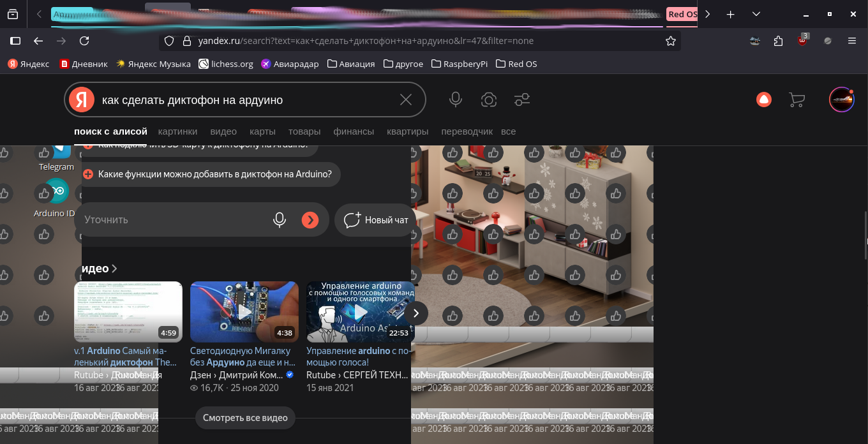868x444 pixels.
Task: Expand the Видео section chevron
Action: click(x=114, y=269)
